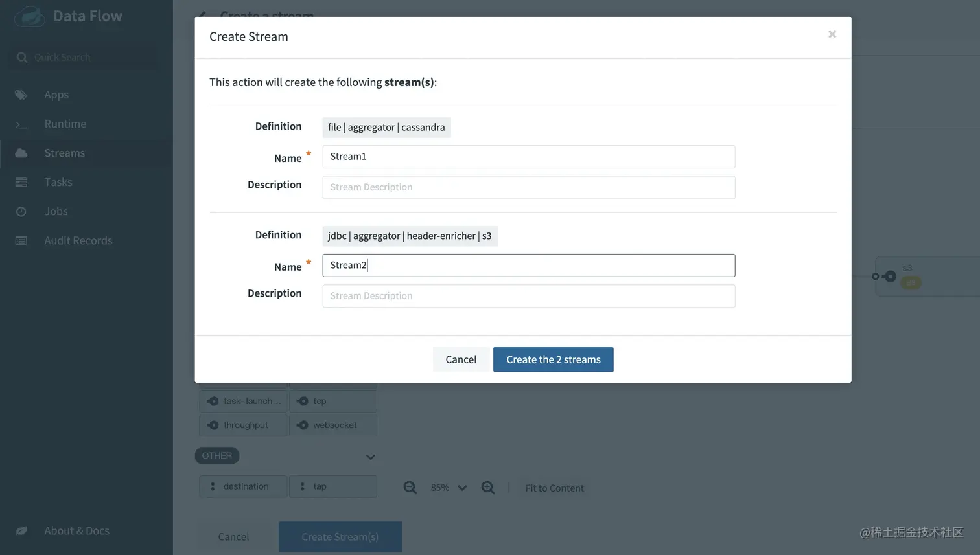The width and height of the screenshot is (980, 555).
Task: Open Apps in the sidebar
Action: pyautogui.click(x=56, y=95)
